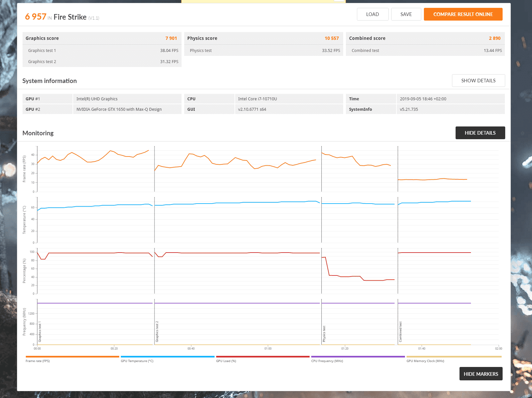This screenshot has width=532, height=398.
Task: Toggle GPU Memory Clock legend color bar
Action: 454,357
